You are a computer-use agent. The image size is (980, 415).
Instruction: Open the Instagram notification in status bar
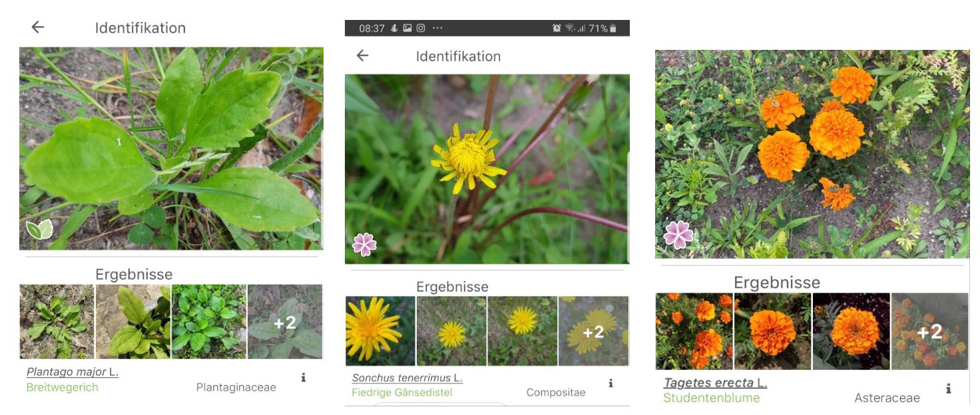pyautogui.click(x=421, y=29)
